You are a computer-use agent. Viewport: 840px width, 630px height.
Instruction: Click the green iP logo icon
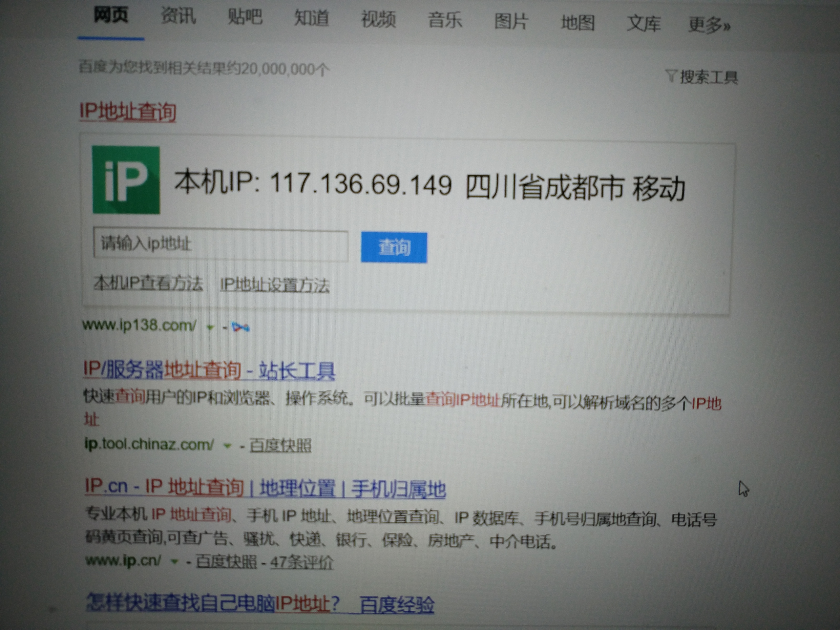click(126, 180)
